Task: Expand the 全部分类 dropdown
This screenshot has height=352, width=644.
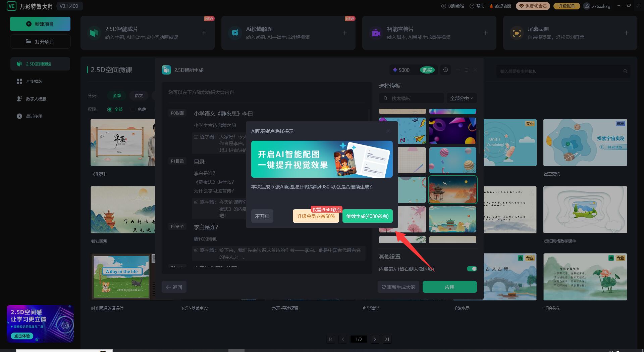Action: (x=461, y=98)
